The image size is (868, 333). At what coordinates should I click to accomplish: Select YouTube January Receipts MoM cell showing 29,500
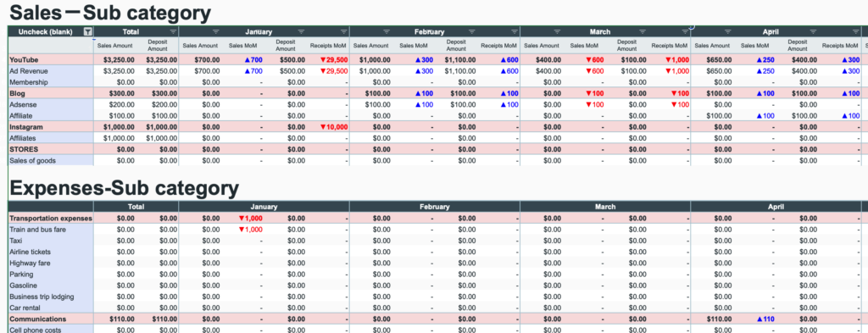[x=329, y=60]
